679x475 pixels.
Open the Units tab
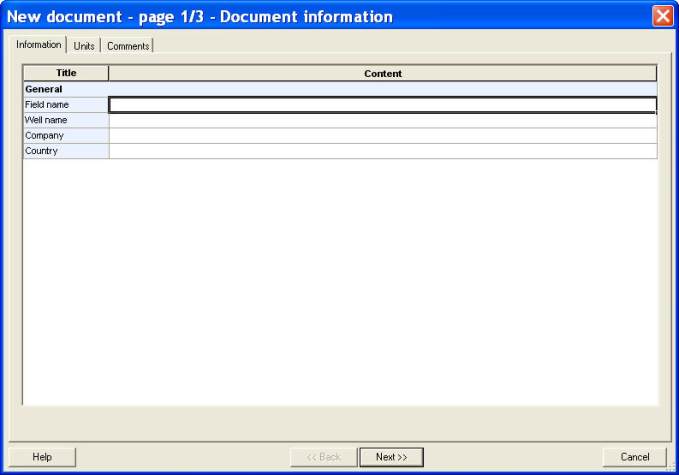84,46
